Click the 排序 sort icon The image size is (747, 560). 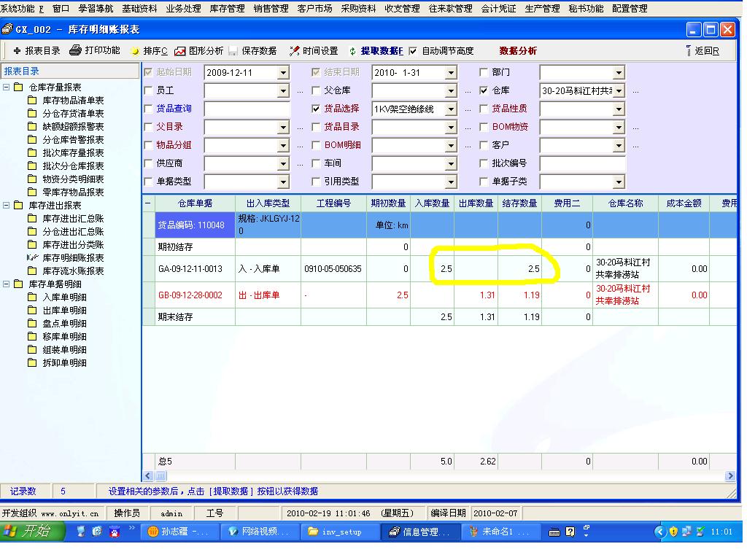click(x=135, y=51)
